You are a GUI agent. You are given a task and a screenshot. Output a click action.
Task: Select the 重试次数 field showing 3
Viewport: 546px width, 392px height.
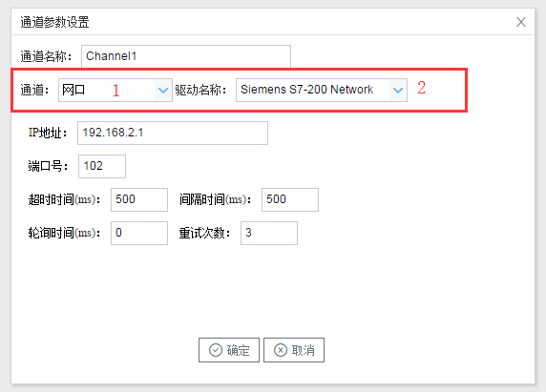coord(269,233)
